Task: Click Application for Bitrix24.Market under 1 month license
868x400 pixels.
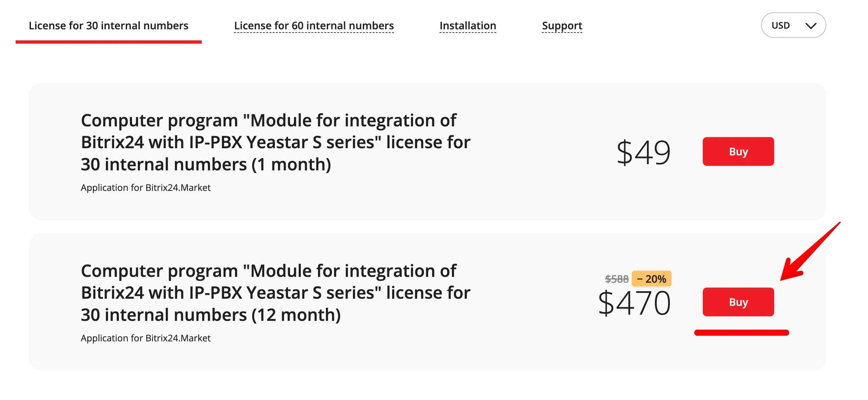Action: click(146, 188)
